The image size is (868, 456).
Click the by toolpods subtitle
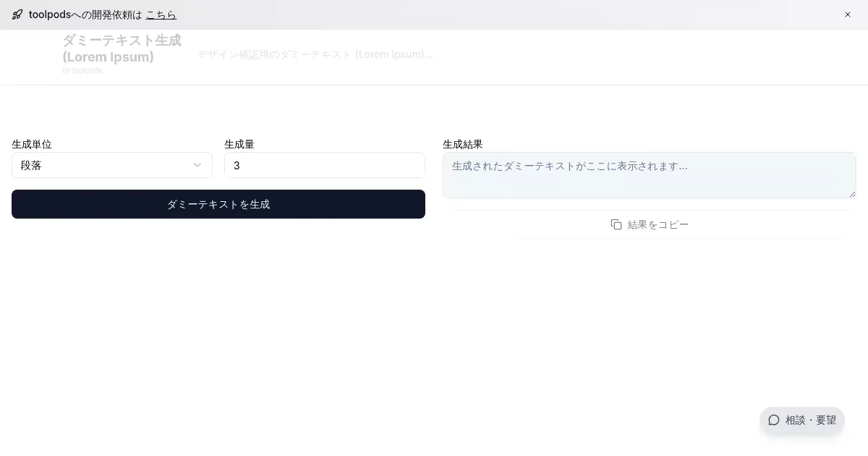tap(82, 71)
